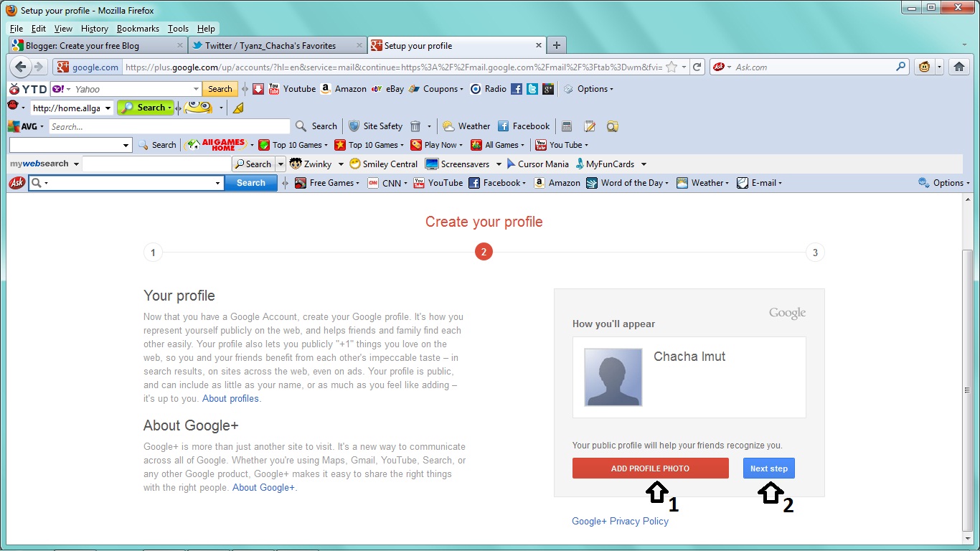The height and width of the screenshot is (551, 980).
Task: Open the Radio shortcut in YTD toolbar
Action: pyautogui.click(x=488, y=89)
